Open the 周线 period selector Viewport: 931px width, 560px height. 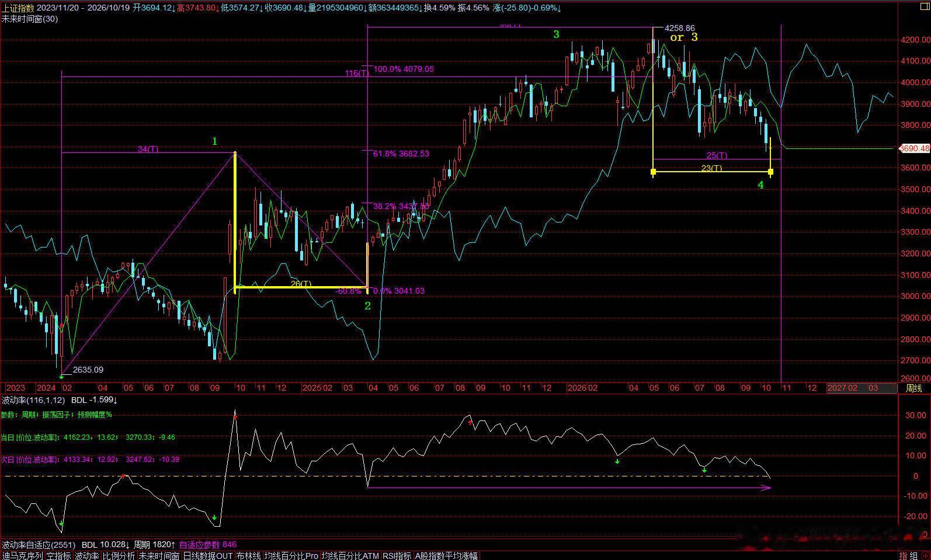tap(913, 388)
